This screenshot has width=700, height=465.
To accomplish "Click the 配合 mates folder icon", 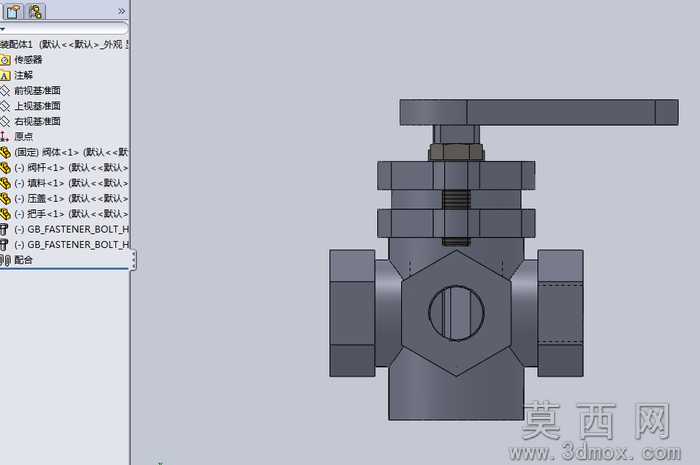I will [x=5, y=260].
